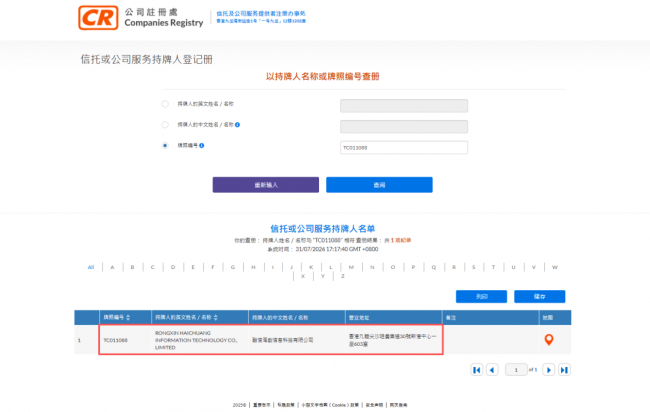
Task: Filter list by letter C
Action: [153, 267]
